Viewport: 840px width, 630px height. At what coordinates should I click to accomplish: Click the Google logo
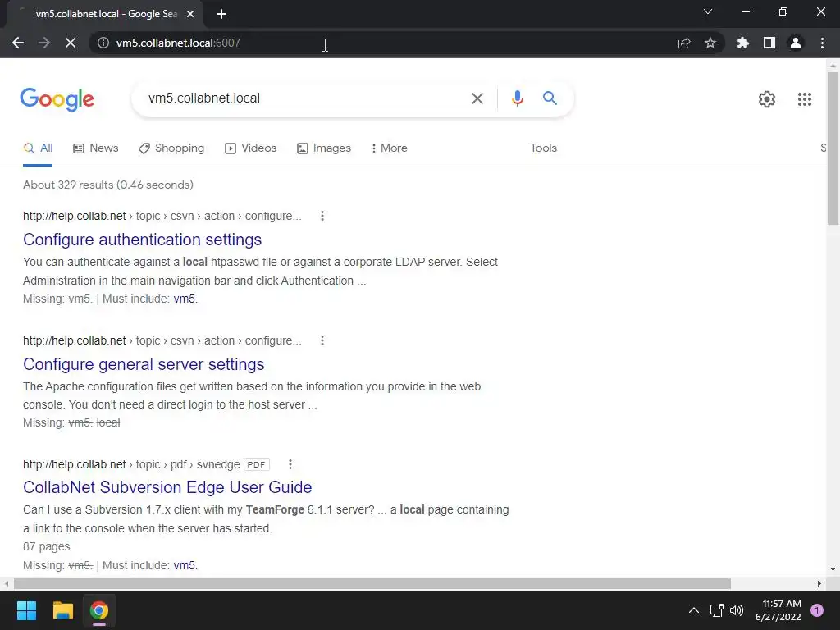click(x=57, y=99)
